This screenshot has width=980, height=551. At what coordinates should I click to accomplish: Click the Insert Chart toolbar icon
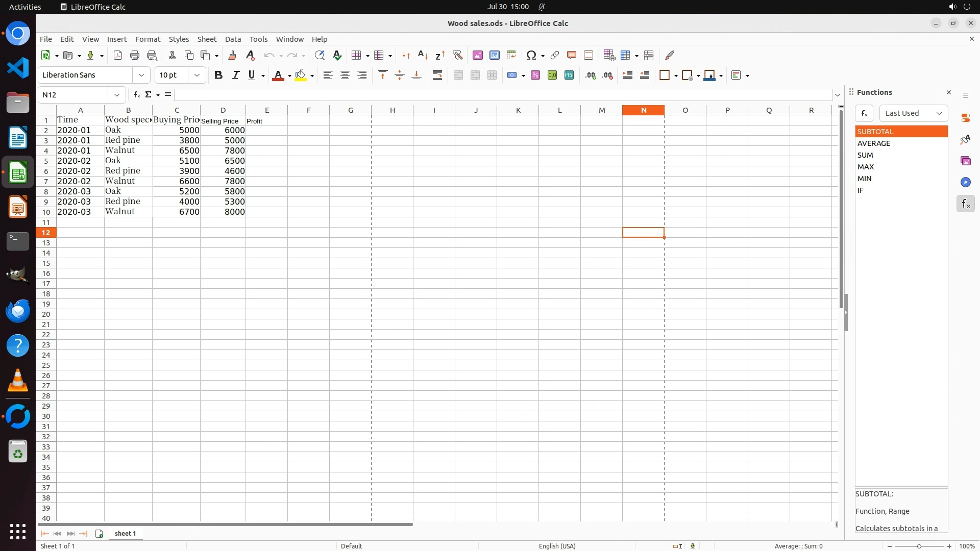(494, 55)
